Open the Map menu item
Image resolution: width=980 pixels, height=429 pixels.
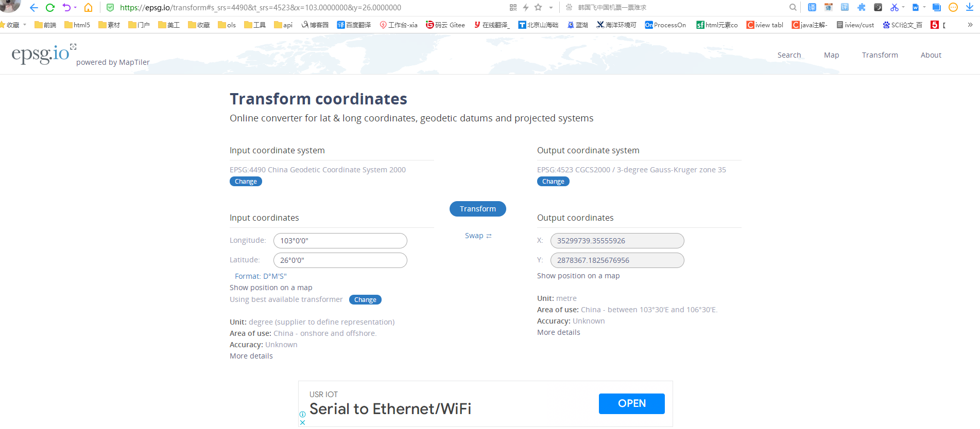[831, 55]
